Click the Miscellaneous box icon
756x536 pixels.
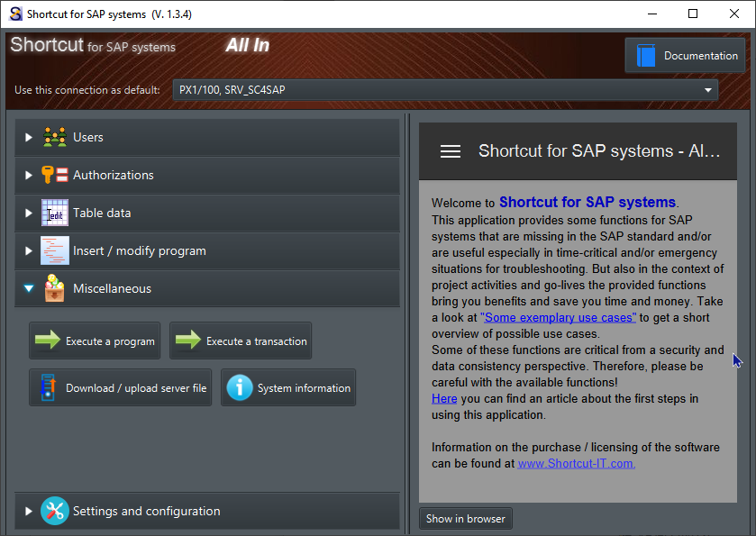[55, 289]
